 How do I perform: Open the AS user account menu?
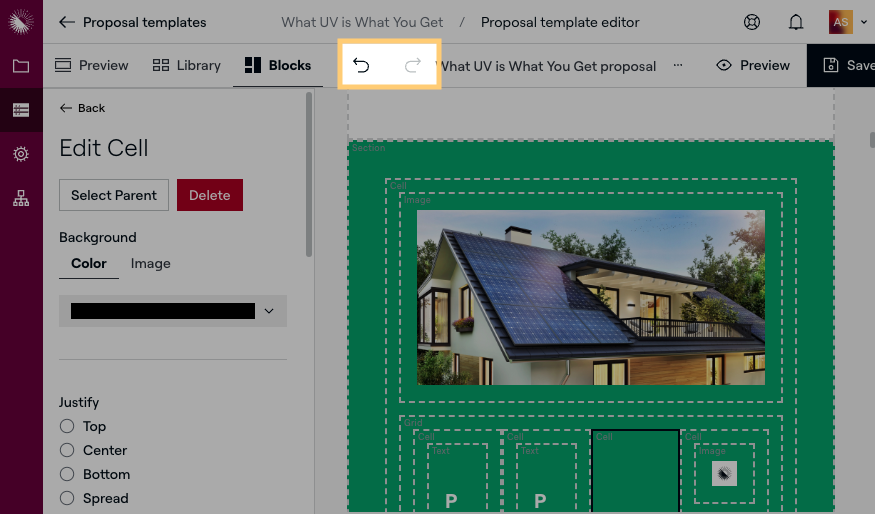847,22
